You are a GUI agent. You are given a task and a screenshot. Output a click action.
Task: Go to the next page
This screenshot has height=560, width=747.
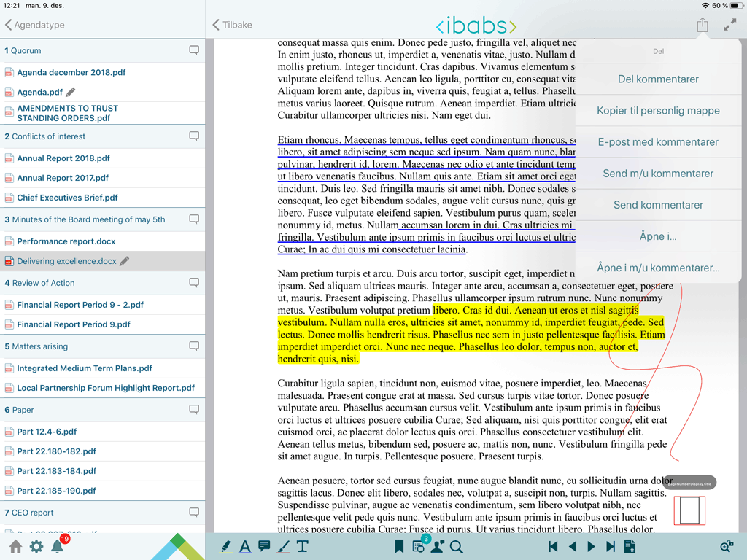[591, 547]
